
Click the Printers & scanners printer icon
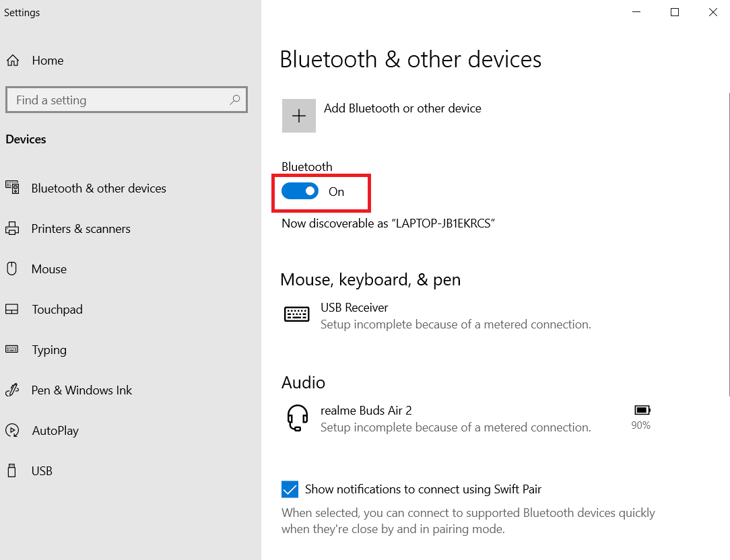pyautogui.click(x=12, y=229)
